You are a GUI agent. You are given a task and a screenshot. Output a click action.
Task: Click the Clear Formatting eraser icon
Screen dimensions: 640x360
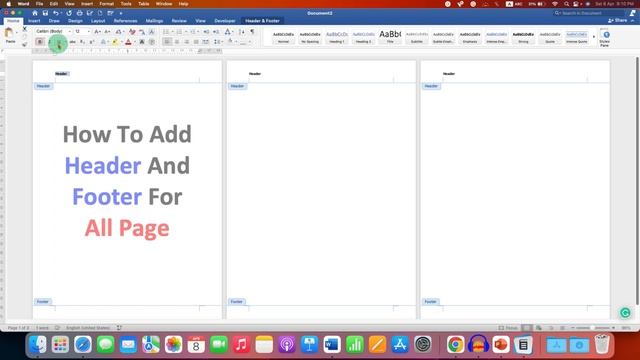click(x=132, y=31)
